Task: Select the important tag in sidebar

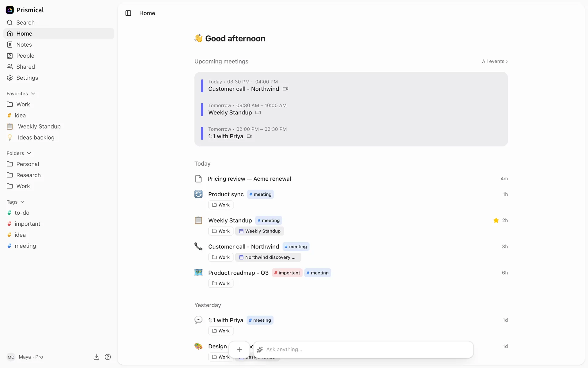Action: pos(59,224)
